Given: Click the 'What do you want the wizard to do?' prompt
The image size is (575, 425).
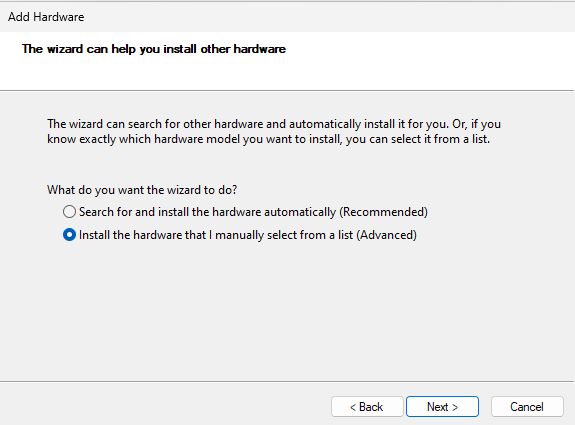Looking at the screenshot, I should [142, 190].
